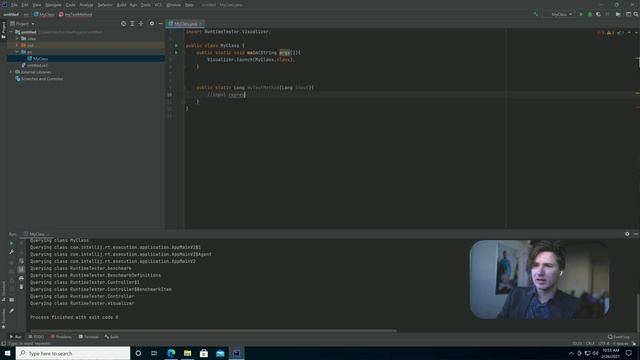Open the File menu
Screen dimensions: 640x360
(x=14, y=5)
